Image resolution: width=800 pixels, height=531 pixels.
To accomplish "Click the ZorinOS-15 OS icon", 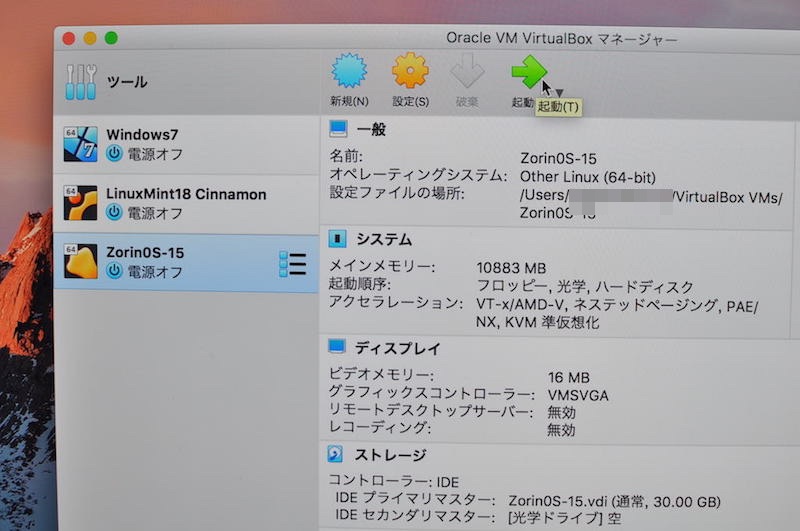I will click(81, 261).
